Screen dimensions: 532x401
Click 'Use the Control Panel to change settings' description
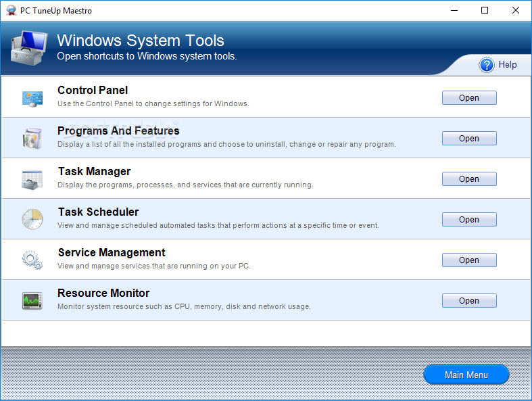pyautogui.click(x=153, y=103)
